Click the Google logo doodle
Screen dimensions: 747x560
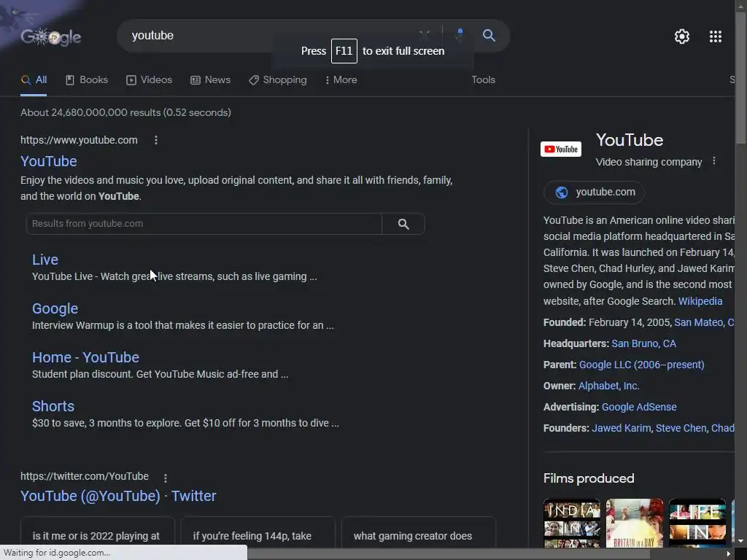tap(51, 36)
